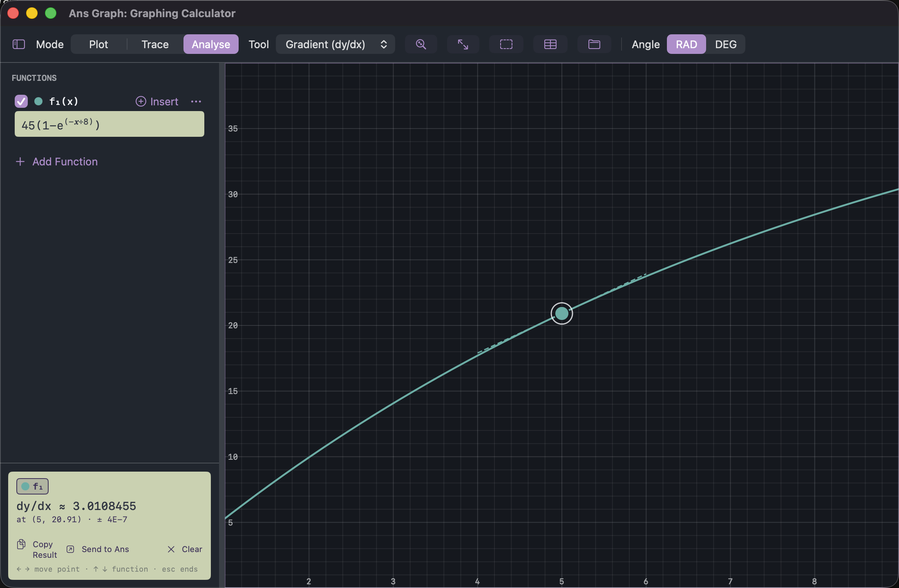Viewport: 899px width, 588px height.
Task: Click the y-axis label 10
Action: 233,457
